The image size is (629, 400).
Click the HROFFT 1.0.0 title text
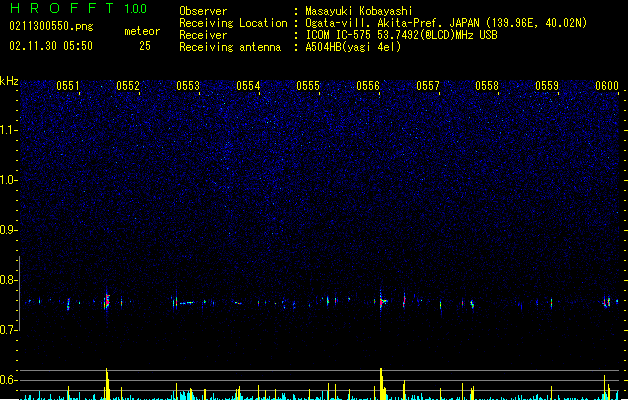78,8
